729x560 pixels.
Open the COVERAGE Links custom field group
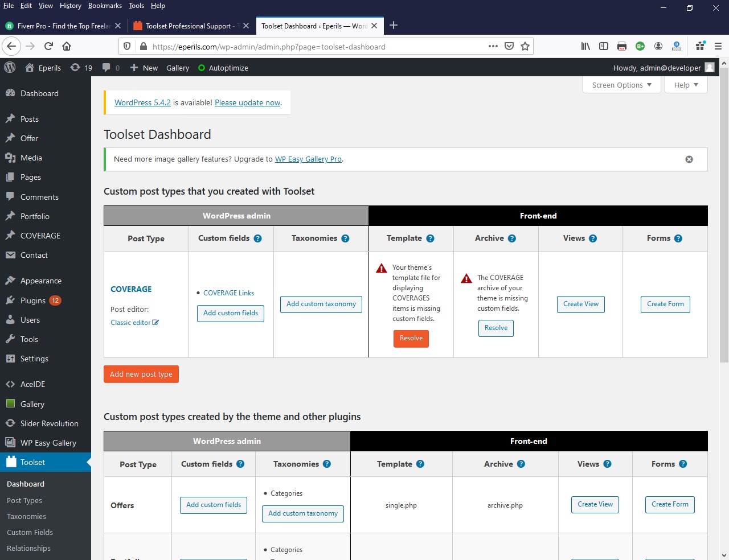229,293
